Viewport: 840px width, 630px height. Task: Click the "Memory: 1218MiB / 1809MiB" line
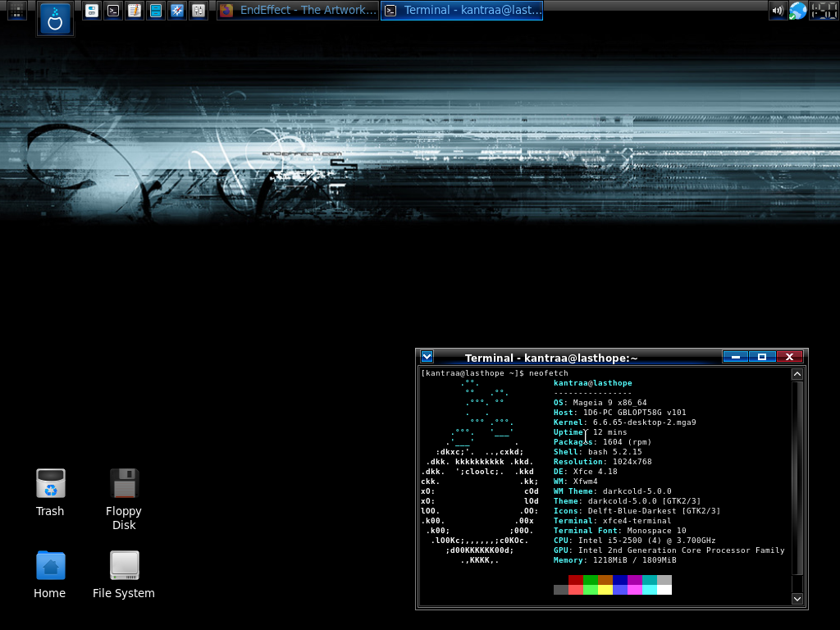(615, 560)
